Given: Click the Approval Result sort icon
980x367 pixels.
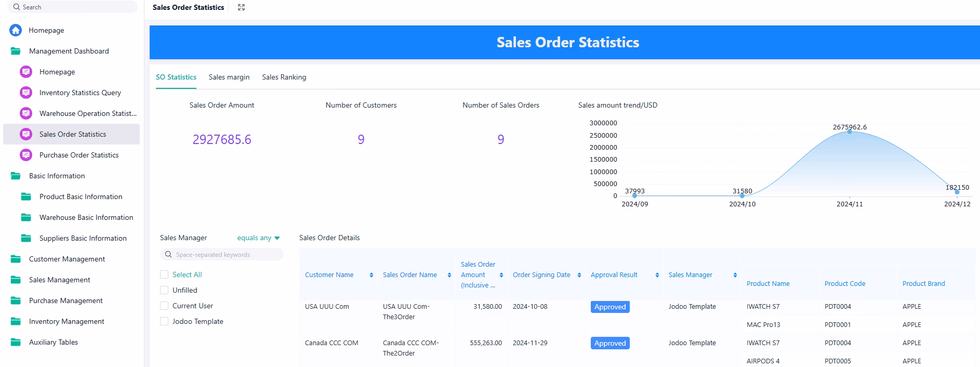Looking at the screenshot, I should click(657, 275).
